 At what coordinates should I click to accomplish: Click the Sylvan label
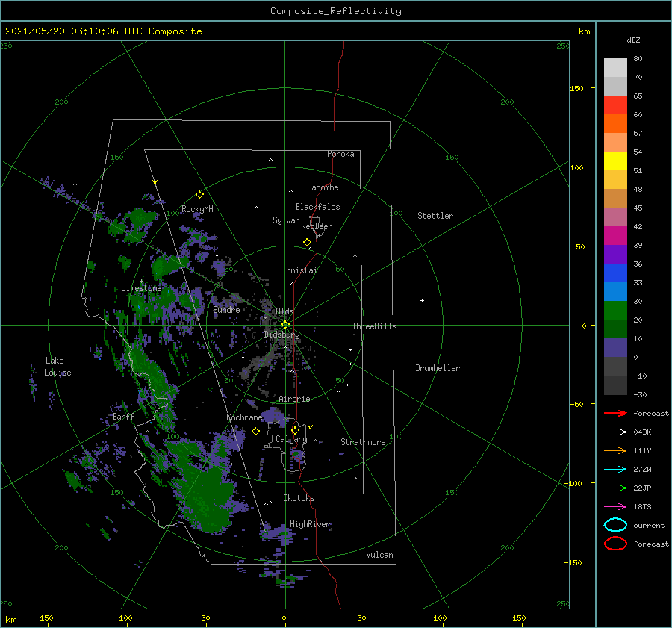click(286, 220)
